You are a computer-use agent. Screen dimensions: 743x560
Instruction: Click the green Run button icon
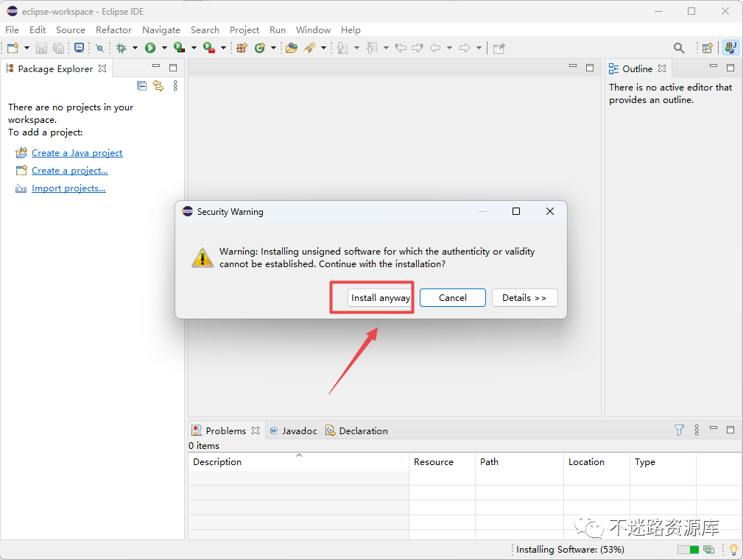click(x=150, y=48)
